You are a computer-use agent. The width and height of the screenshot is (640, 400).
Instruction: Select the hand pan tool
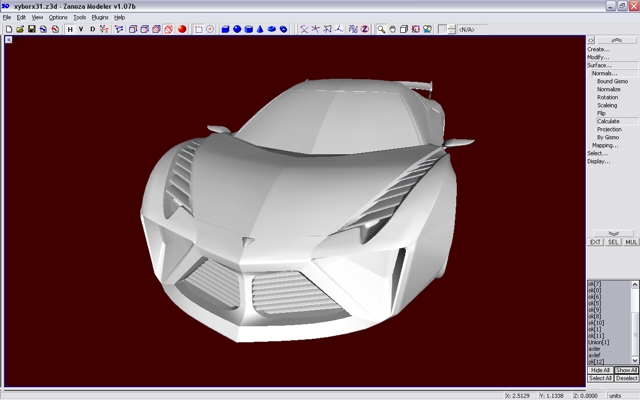click(x=393, y=29)
